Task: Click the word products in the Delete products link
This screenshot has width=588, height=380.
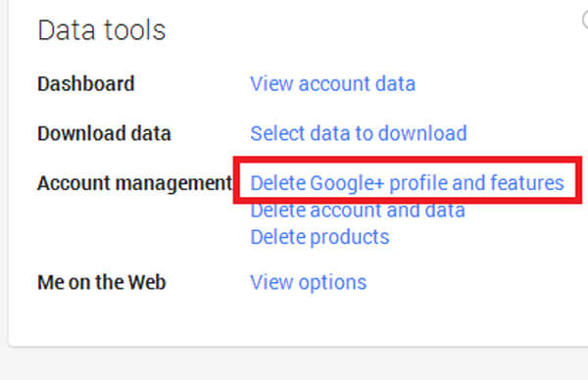Action: (350, 237)
